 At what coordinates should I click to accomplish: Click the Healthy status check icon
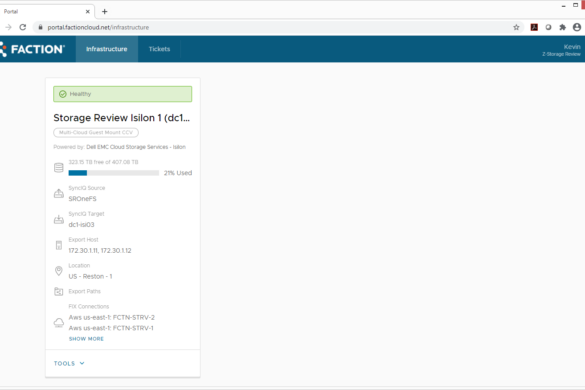tap(63, 94)
